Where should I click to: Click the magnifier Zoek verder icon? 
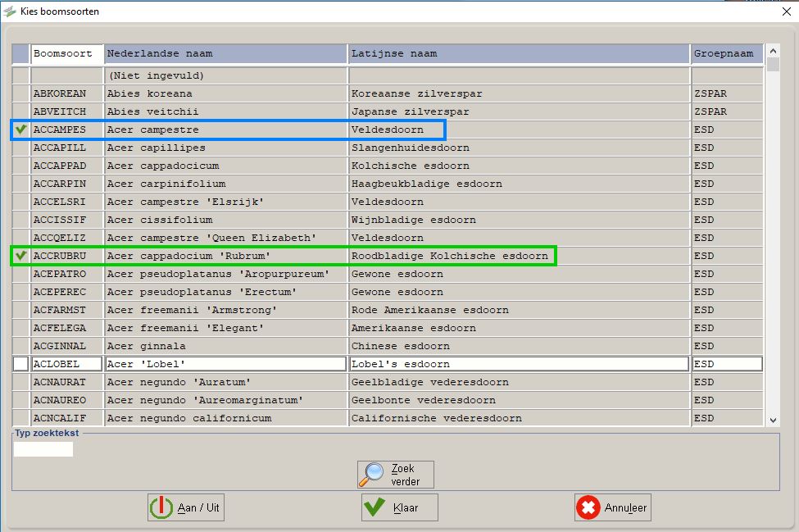point(374,474)
